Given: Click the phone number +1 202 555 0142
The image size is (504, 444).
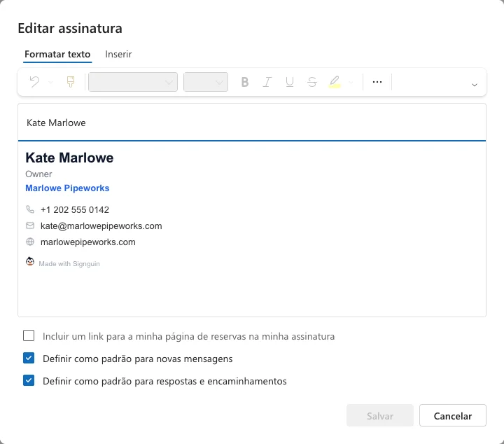Looking at the screenshot, I should (x=75, y=210).
